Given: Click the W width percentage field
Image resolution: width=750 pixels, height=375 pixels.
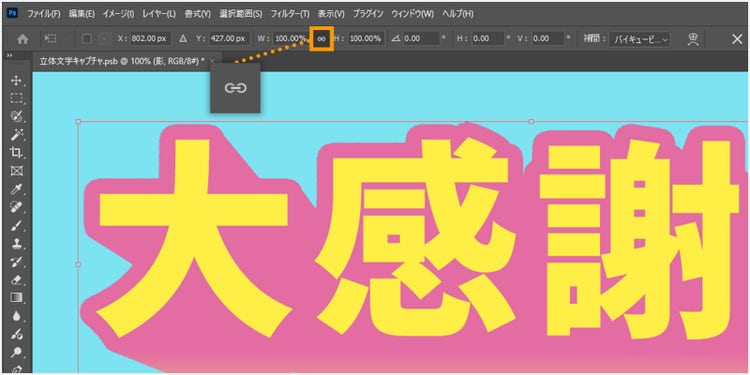Looking at the screenshot, I should point(291,39).
